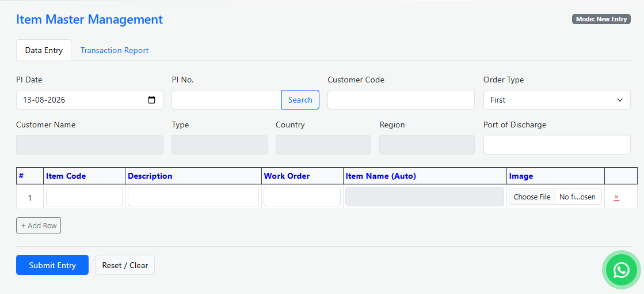This screenshot has height=294, width=644.
Task: Click the Description input in row 1
Action: click(x=193, y=197)
